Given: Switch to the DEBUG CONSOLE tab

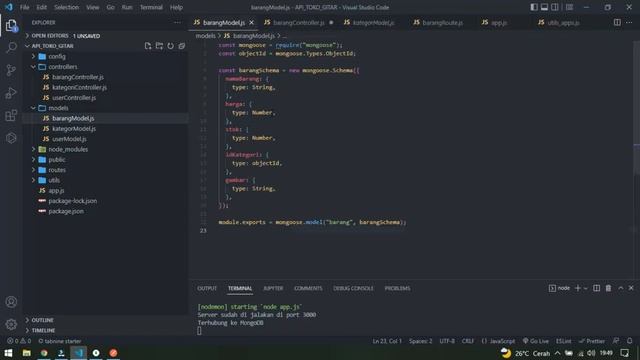Looking at the screenshot, I should click(x=353, y=288).
